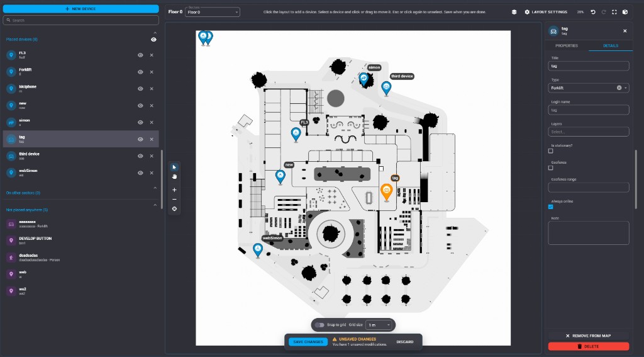Toggle visibility of the tag device

click(x=140, y=139)
